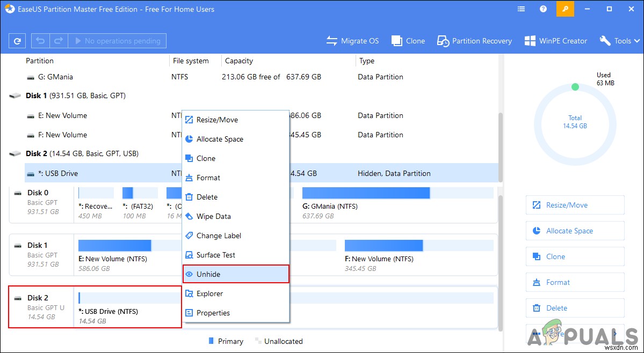Select Disk 2 header row in list
The image size is (644, 353).
[253, 154]
